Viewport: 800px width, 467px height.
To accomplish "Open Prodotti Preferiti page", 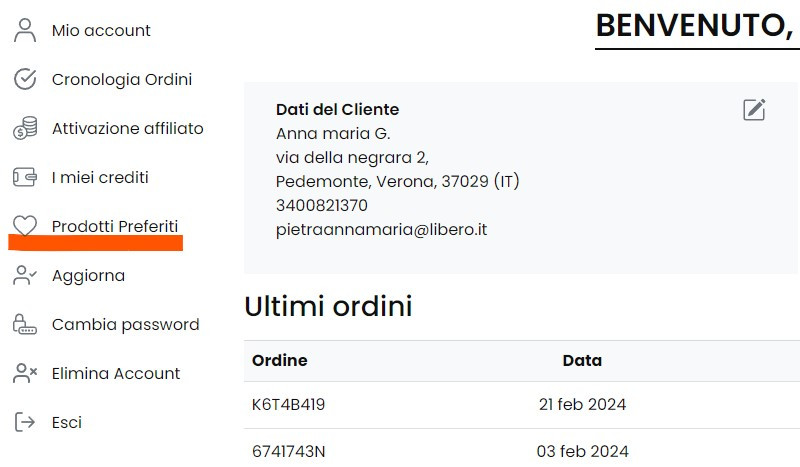I will [115, 226].
